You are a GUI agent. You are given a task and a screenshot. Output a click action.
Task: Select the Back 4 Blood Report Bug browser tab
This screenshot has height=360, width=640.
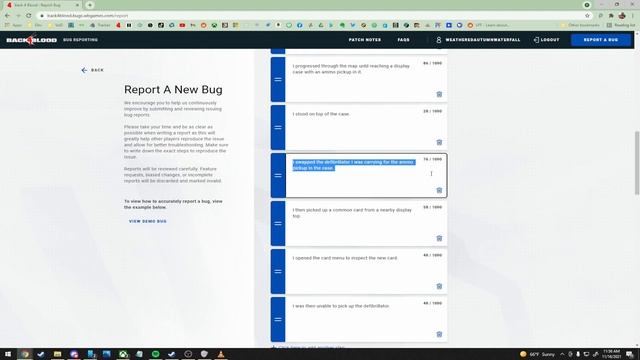[43, 5]
